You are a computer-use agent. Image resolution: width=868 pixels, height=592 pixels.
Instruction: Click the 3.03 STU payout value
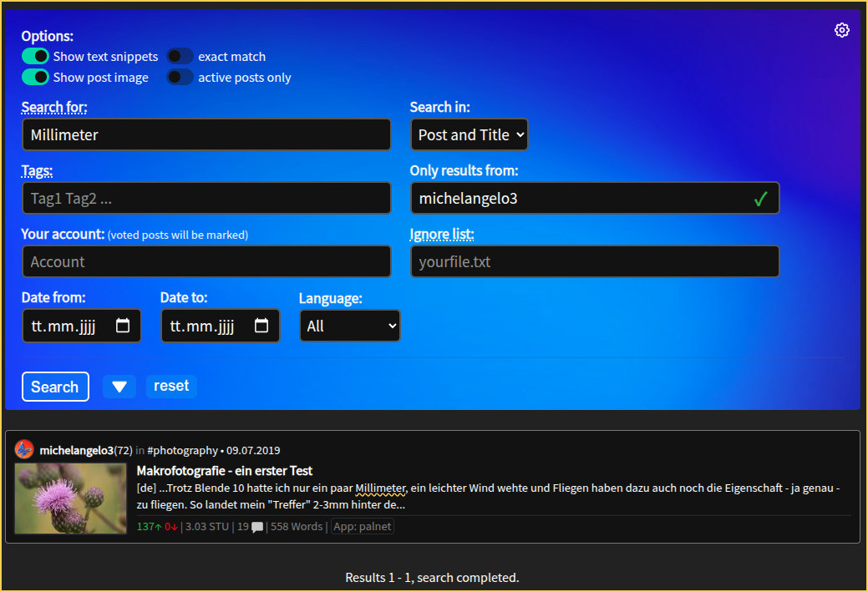[x=207, y=527]
